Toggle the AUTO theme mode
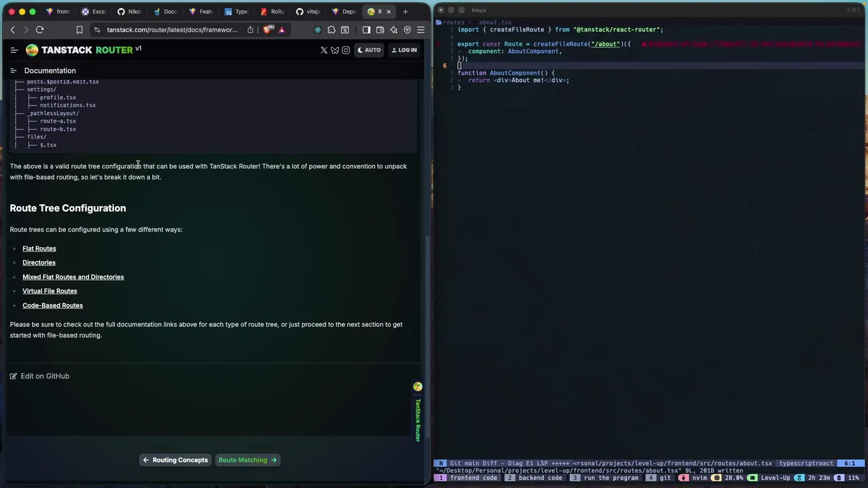 click(x=369, y=50)
